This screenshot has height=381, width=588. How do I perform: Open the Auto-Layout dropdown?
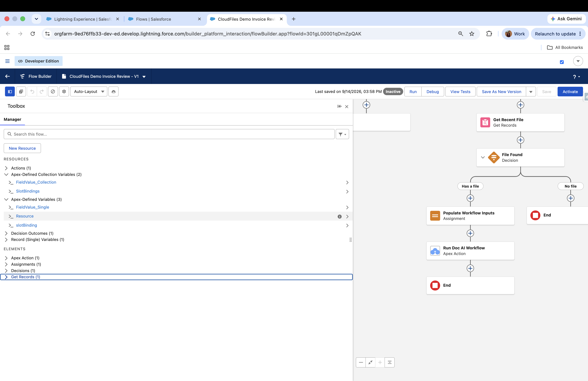coord(89,92)
